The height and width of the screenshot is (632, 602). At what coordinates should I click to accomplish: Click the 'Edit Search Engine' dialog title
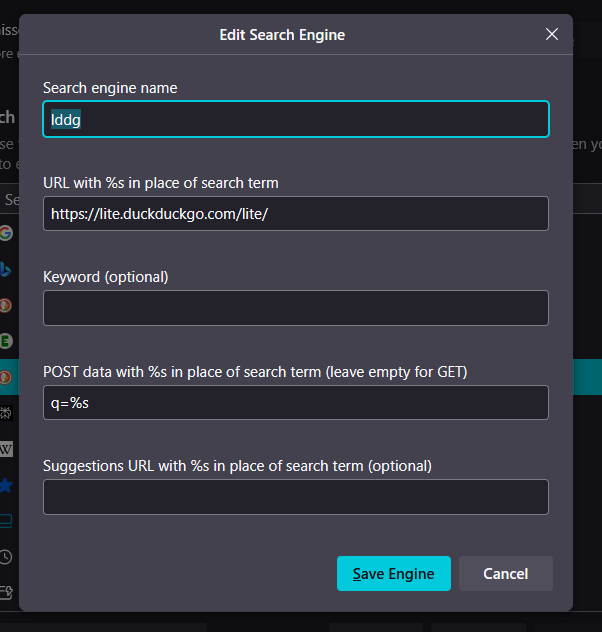[x=282, y=35]
